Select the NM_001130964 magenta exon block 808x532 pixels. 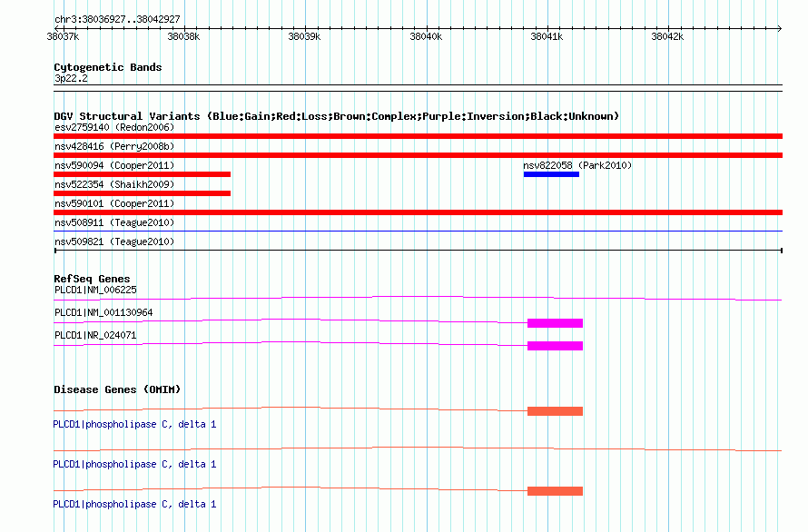coord(555,323)
